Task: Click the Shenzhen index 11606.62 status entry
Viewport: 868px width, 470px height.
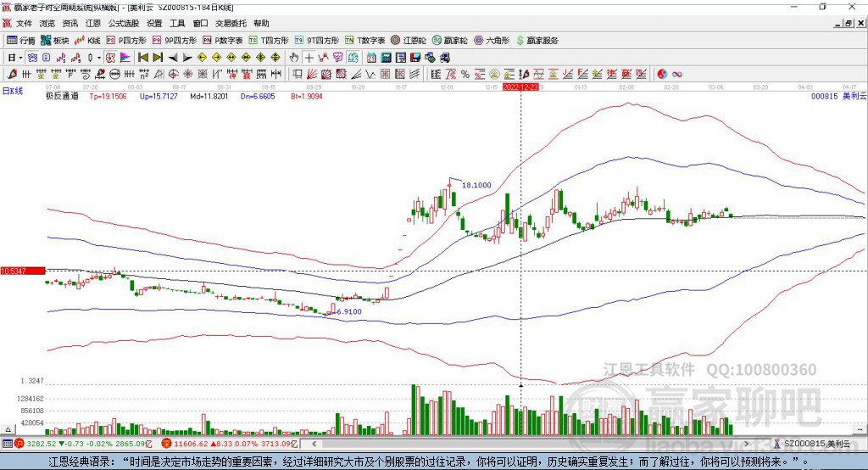Action: coord(231,444)
